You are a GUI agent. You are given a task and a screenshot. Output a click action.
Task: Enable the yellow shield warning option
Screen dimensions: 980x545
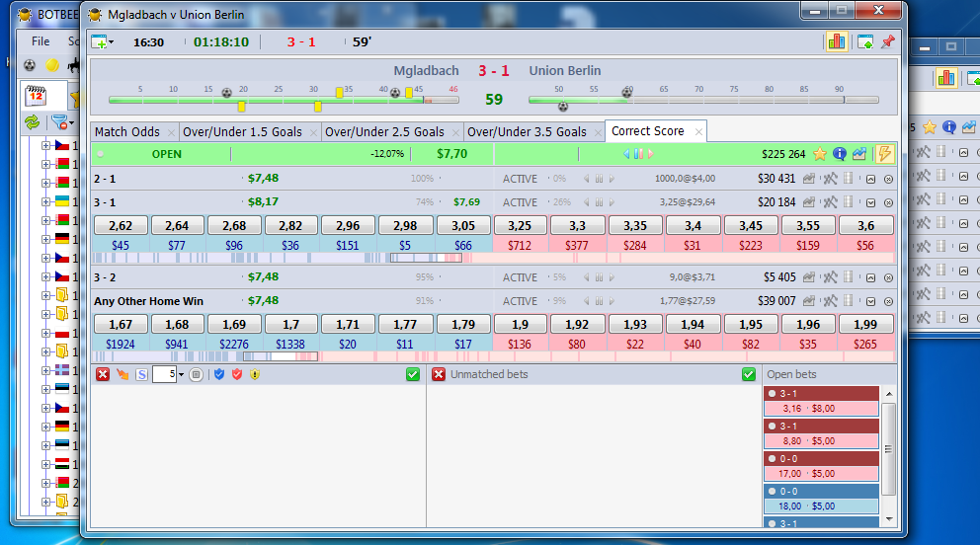click(255, 374)
